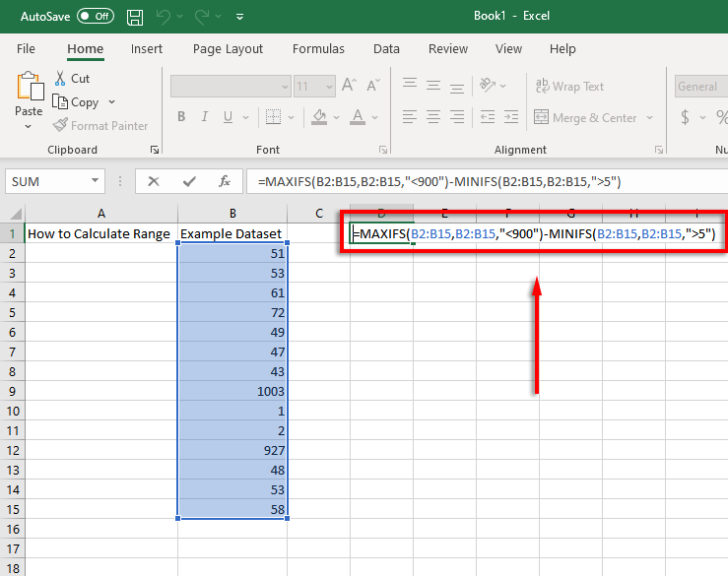Switch to the Page Layout tab
The height and width of the screenshot is (576, 728).
click(x=228, y=49)
